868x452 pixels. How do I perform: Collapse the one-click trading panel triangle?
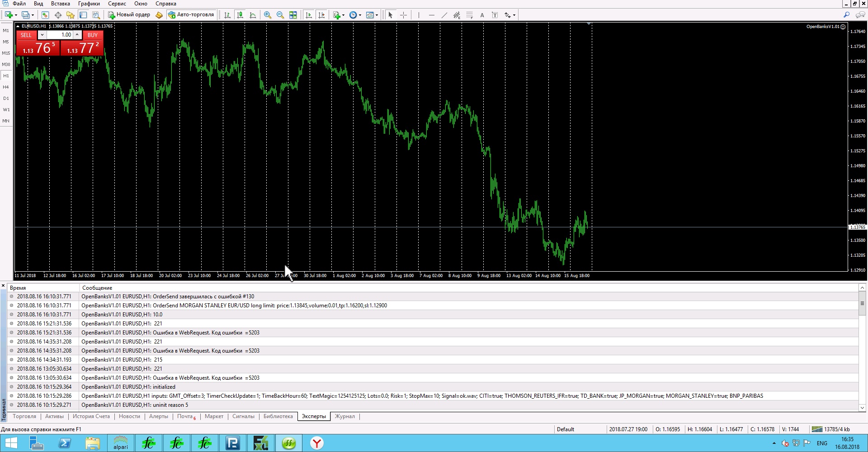pos(18,26)
